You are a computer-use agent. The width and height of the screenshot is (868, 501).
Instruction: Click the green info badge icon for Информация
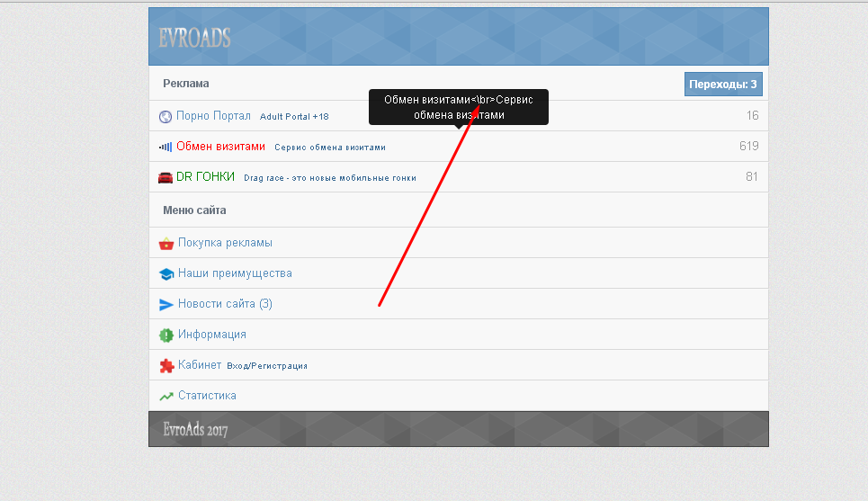pos(166,335)
